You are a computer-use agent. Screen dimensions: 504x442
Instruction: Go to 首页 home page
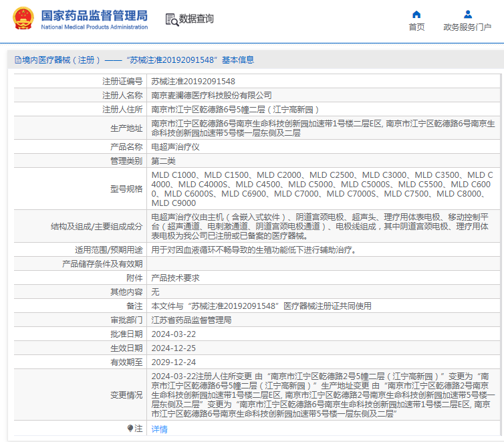tap(416, 27)
